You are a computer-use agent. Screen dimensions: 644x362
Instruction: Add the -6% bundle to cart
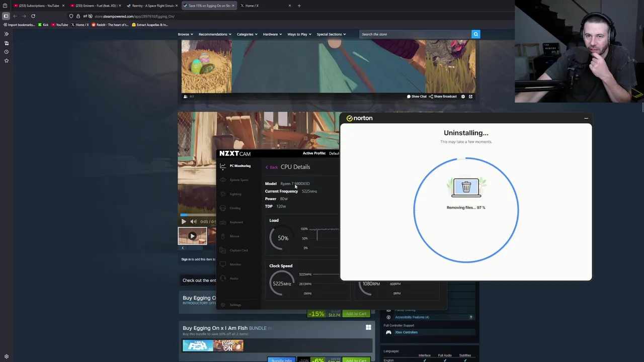(x=356, y=360)
